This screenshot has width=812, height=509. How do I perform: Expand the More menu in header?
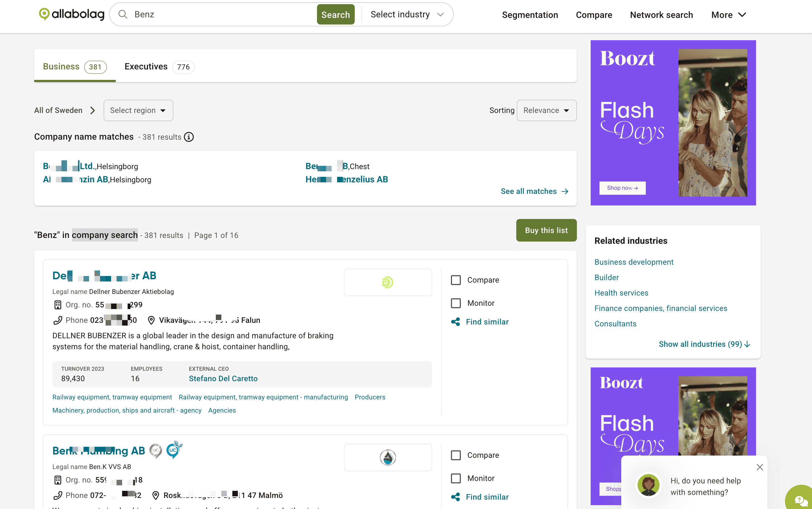click(728, 15)
